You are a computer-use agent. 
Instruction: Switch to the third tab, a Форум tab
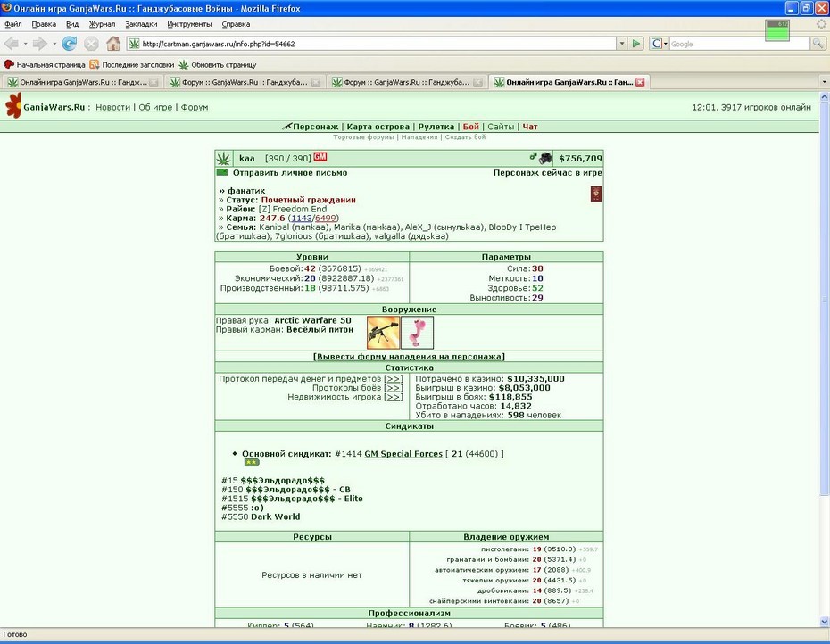tap(406, 82)
